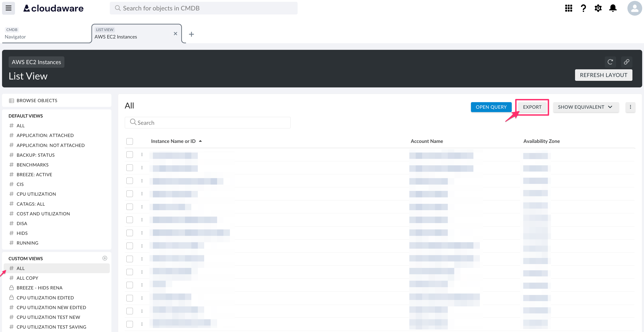Open settings via the gear icon
Viewport: 644px width, 332px height.
(598, 8)
